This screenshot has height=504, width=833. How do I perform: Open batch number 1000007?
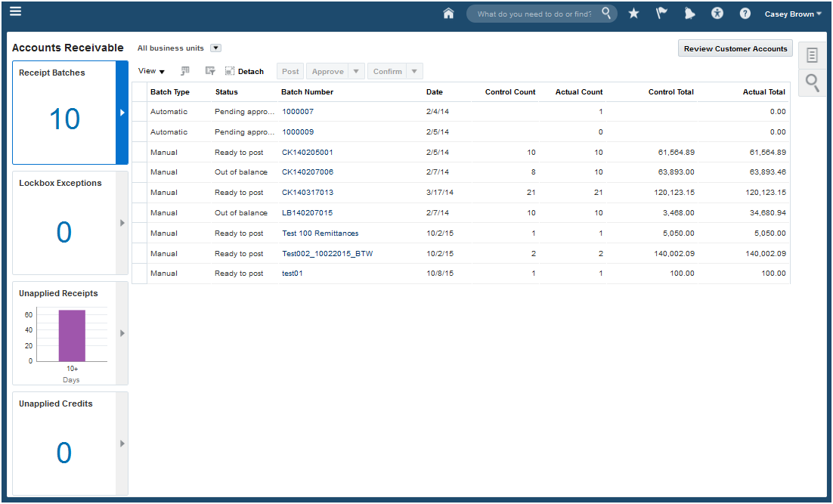pyautogui.click(x=298, y=112)
